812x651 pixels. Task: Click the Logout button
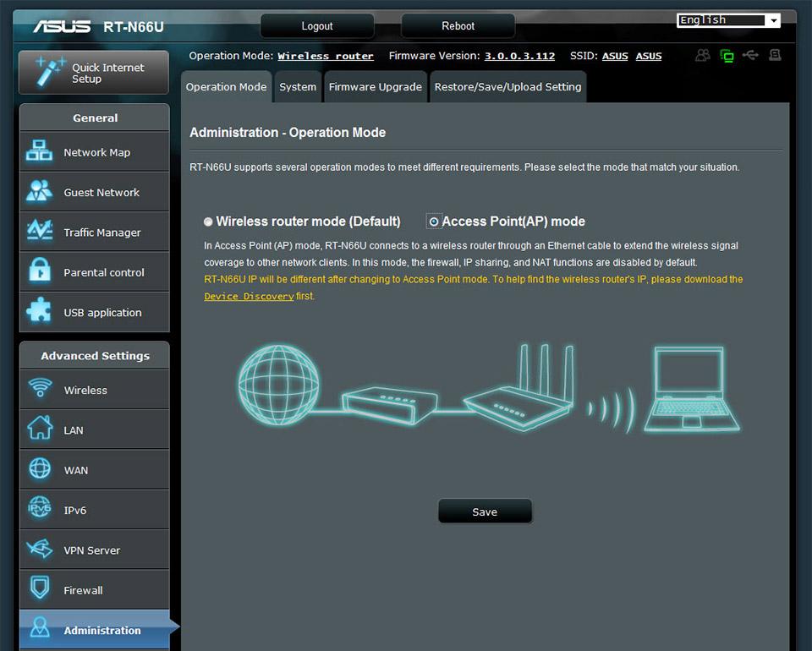point(317,26)
